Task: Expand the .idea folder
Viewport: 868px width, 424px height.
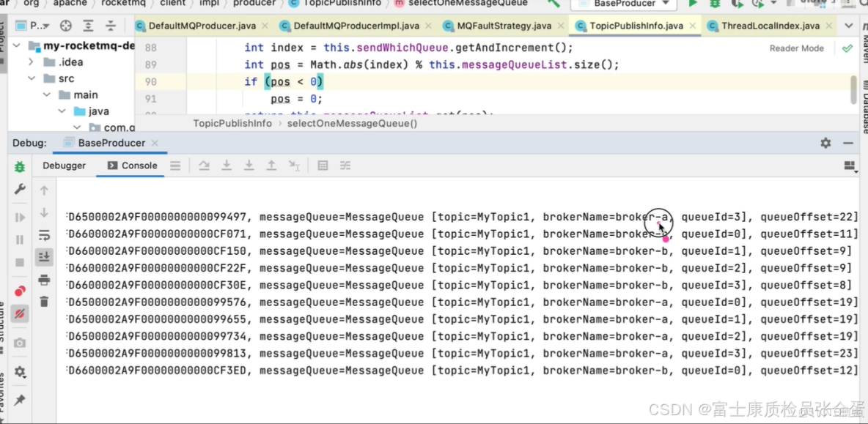Action: (x=31, y=62)
